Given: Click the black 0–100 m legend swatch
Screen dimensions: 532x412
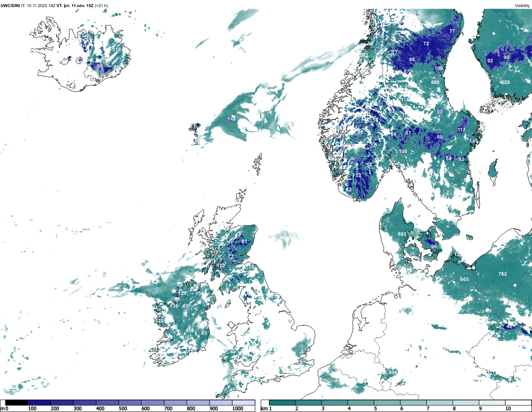Looking at the screenshot, I should pos(17,402).
